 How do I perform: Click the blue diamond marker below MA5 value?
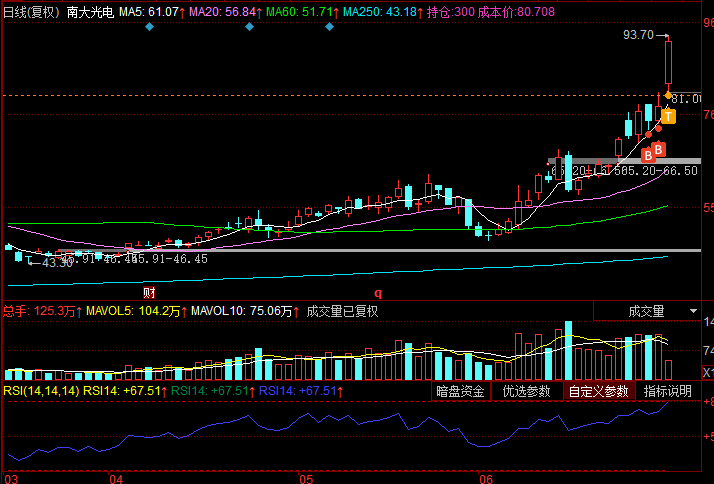coord(149,27)
